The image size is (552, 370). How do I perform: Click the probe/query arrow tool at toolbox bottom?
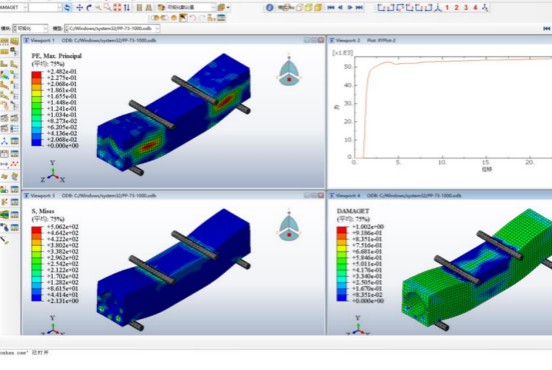(x=5, y=241)
